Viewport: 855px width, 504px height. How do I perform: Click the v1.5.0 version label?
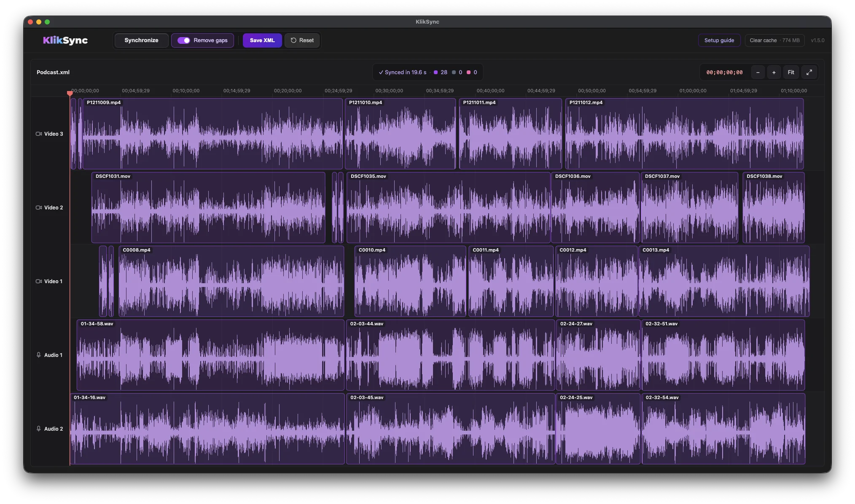(x=817, y=40)
